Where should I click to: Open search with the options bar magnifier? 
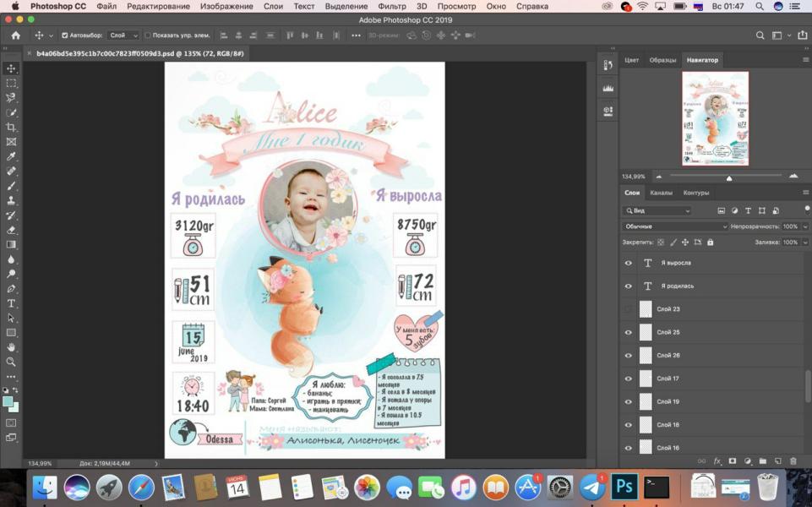coord(760,35)
